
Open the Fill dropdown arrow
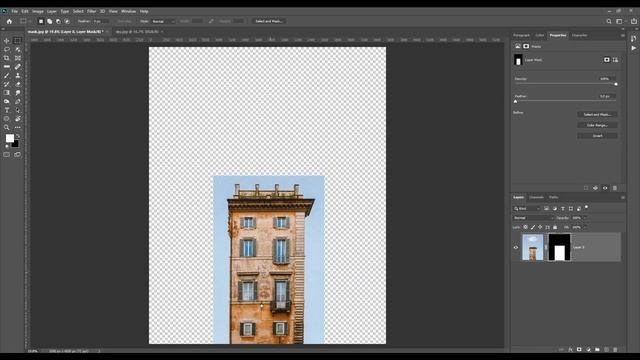pos(585,227)
